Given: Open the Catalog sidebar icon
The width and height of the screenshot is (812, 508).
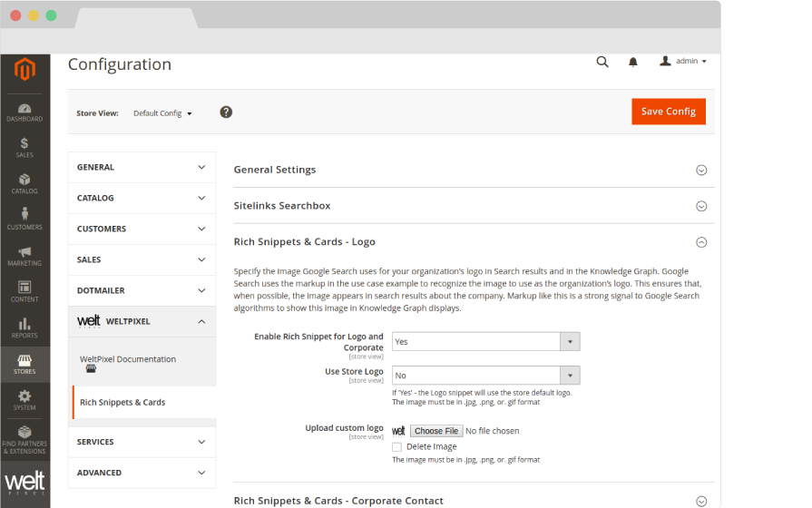Looking at the screenshot, I should [24, 184].
